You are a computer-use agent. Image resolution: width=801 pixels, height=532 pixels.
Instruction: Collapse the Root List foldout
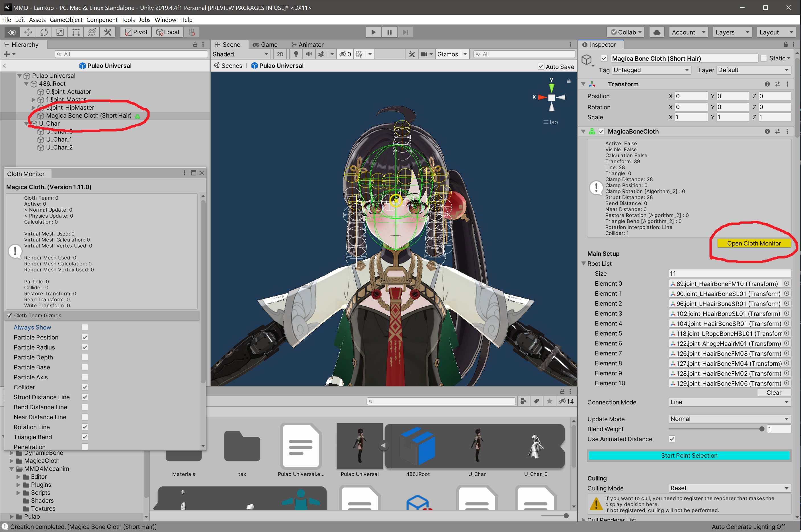click(584, 264)
